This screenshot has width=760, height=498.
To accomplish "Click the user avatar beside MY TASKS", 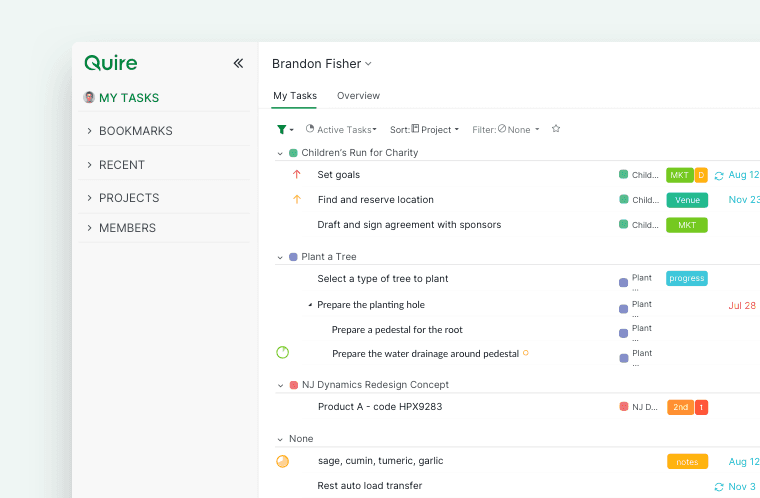I will [89, 97].
